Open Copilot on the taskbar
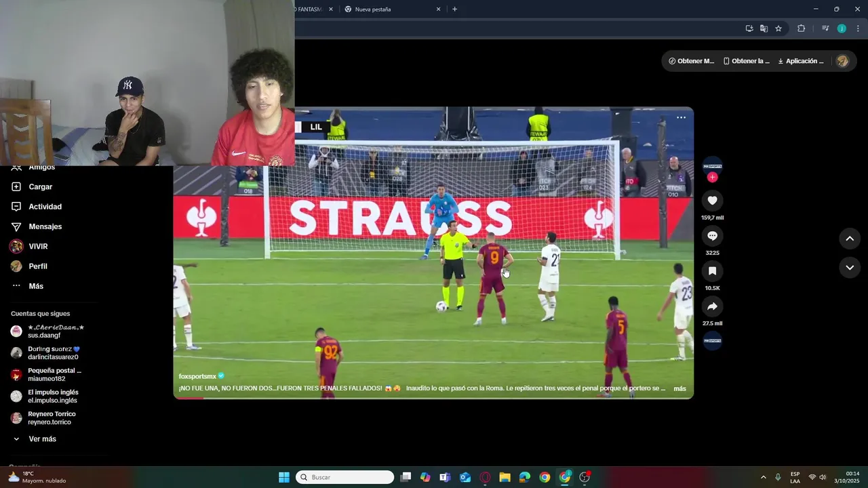868x488 pixels. click(425, 477)
